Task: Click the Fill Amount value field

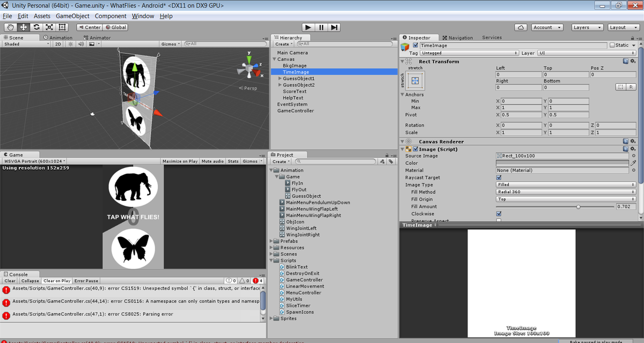Action: click(626, 207)
